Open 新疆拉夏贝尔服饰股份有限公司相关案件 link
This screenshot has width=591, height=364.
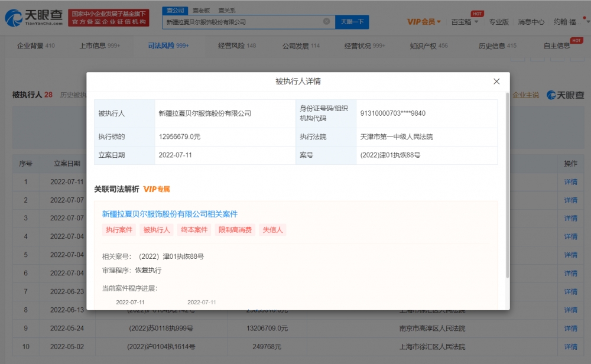coord(170,214)
